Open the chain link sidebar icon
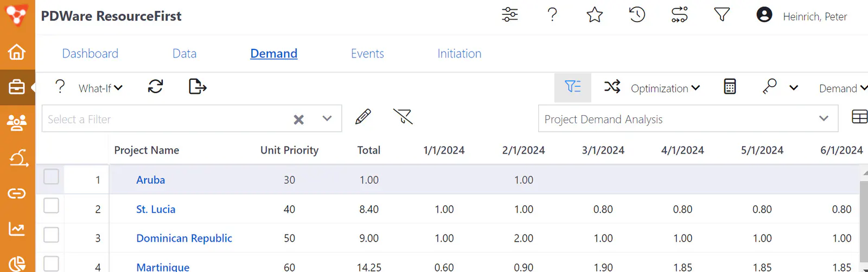The height and width of the screenshot is (272, 868). (x=17, y=193)
